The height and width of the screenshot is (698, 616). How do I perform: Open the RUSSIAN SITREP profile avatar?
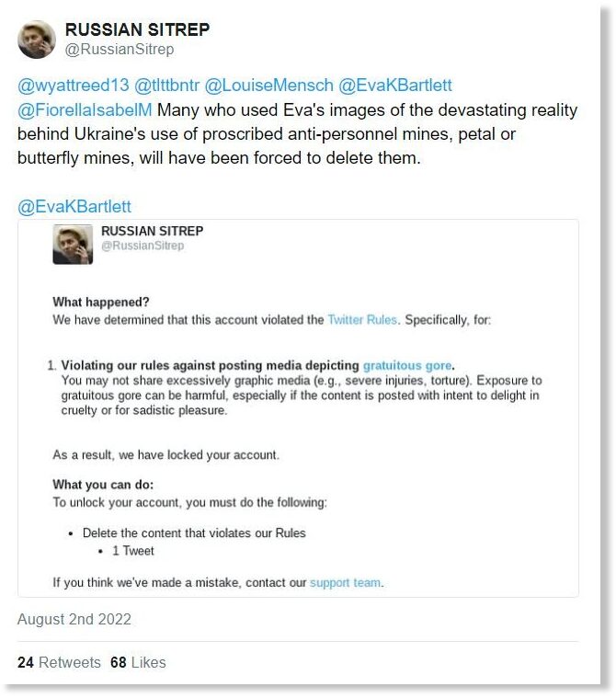tap(37, 40)
